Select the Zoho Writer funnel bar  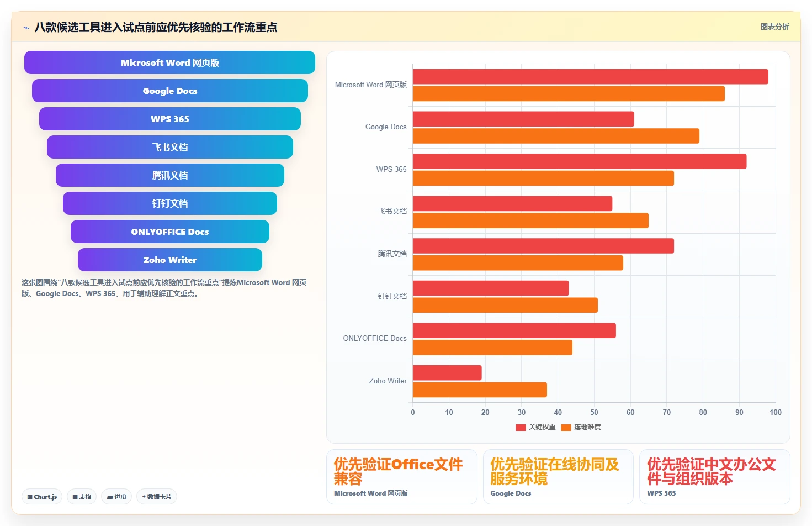tap(169, 260)
